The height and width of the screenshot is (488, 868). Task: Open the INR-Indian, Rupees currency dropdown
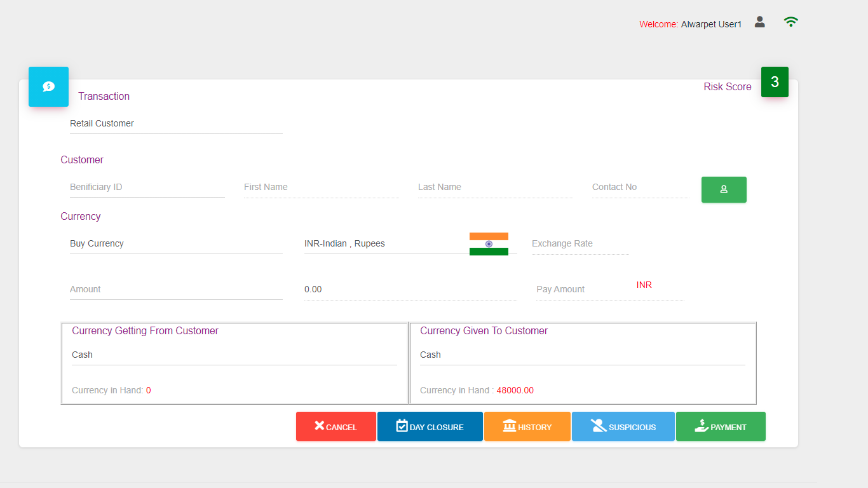coord(410,244)
